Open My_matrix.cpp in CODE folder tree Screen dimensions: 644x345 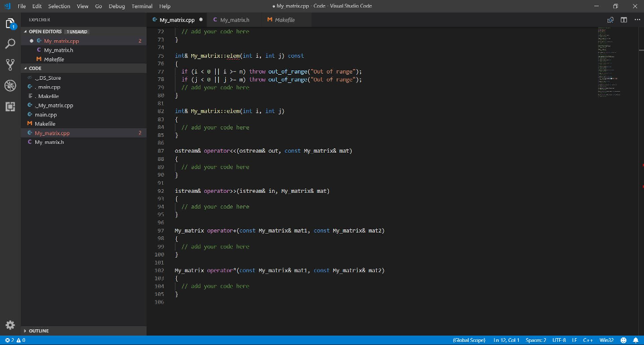84,133
